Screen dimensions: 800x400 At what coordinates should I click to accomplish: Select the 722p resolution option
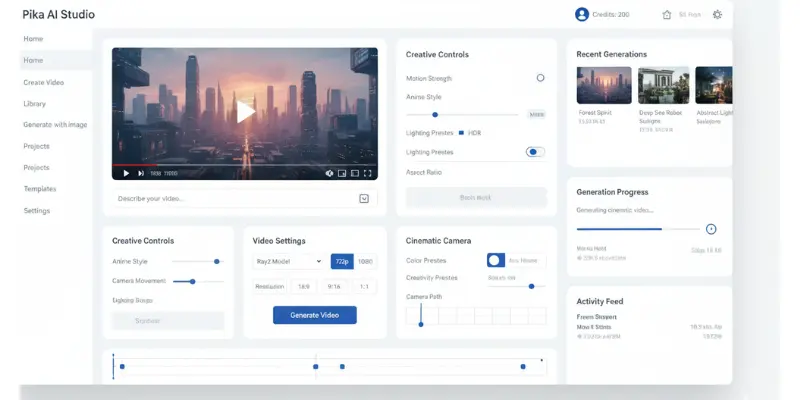(342, 261)
